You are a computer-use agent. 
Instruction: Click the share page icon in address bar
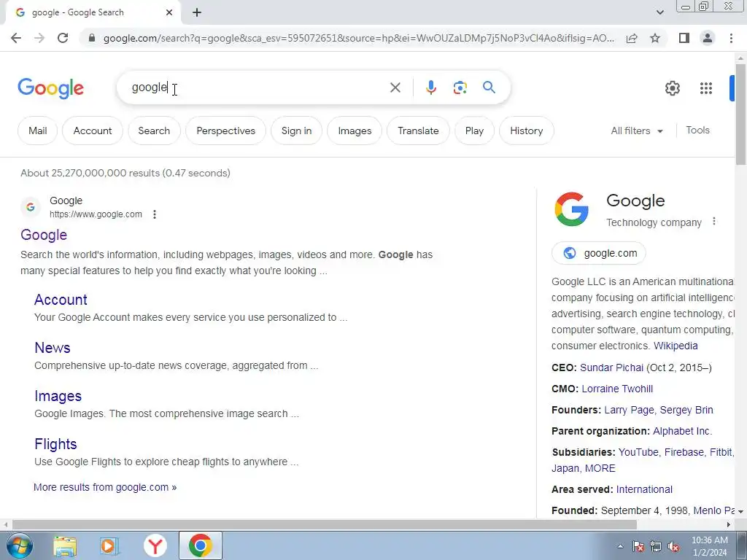[632, 38]
